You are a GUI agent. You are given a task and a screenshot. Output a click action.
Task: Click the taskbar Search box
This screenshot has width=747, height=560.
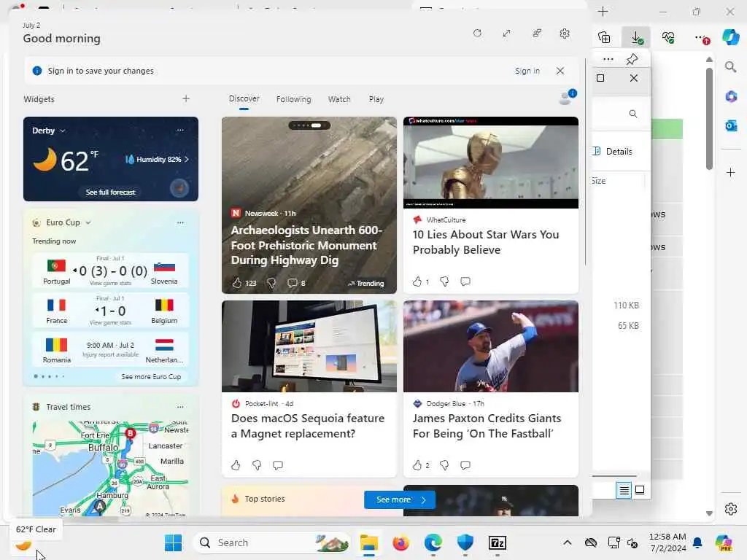[x=271, y=542]
